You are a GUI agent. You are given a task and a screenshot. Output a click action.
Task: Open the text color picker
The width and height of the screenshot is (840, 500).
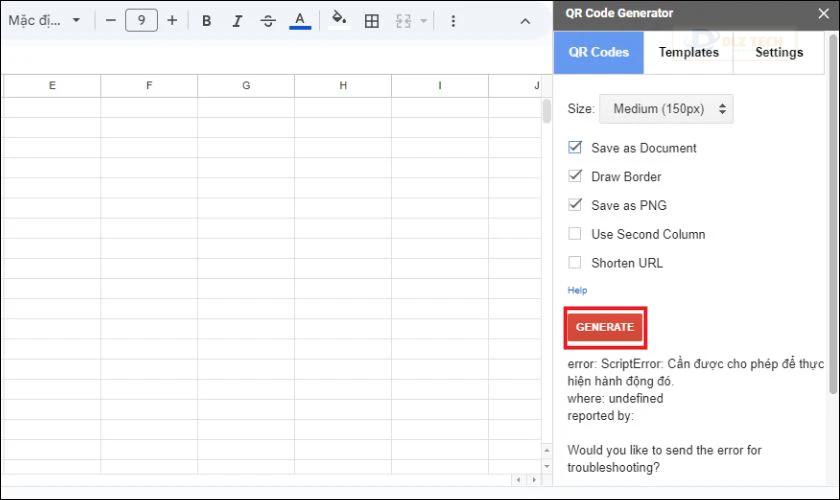[x=300, y=21]
